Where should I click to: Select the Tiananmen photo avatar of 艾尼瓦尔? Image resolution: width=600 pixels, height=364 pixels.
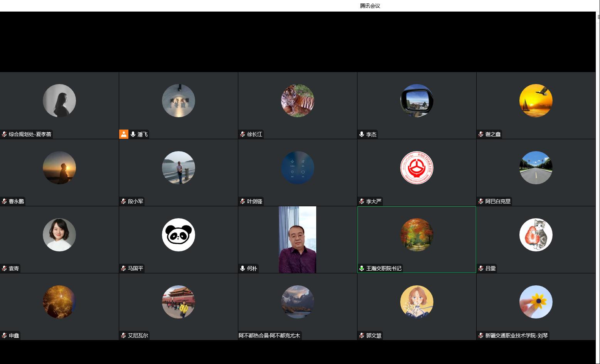(x=178, y=302)
